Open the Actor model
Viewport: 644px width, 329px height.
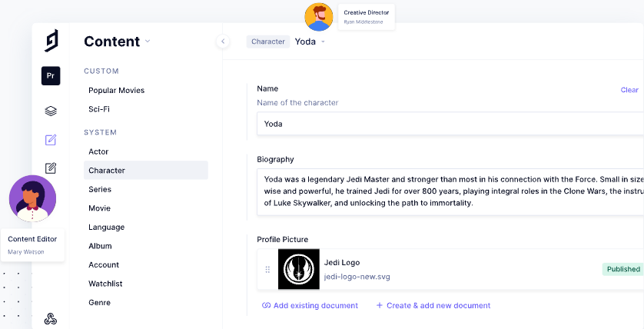[98, 151]
